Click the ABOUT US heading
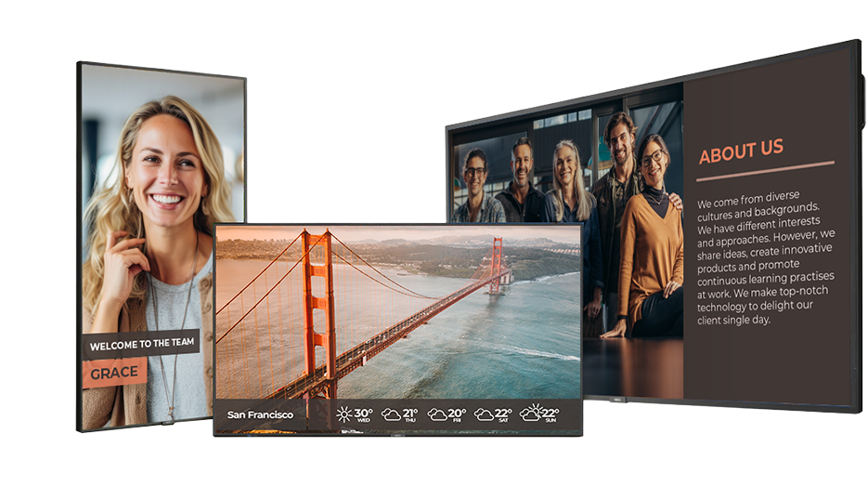This screenshot has height=499, width=868. click(741, 151)
